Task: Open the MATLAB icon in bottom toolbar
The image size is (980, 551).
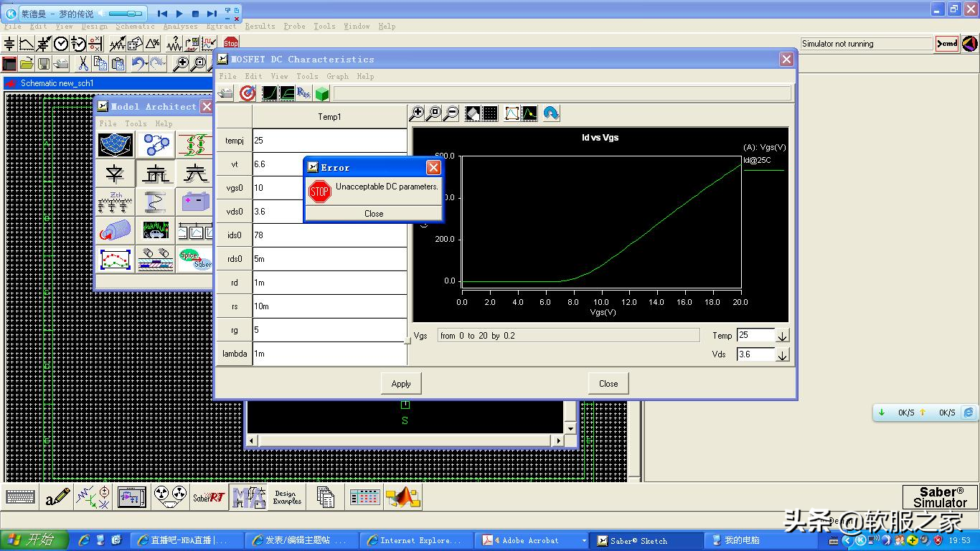Action: tap(402, 496)
